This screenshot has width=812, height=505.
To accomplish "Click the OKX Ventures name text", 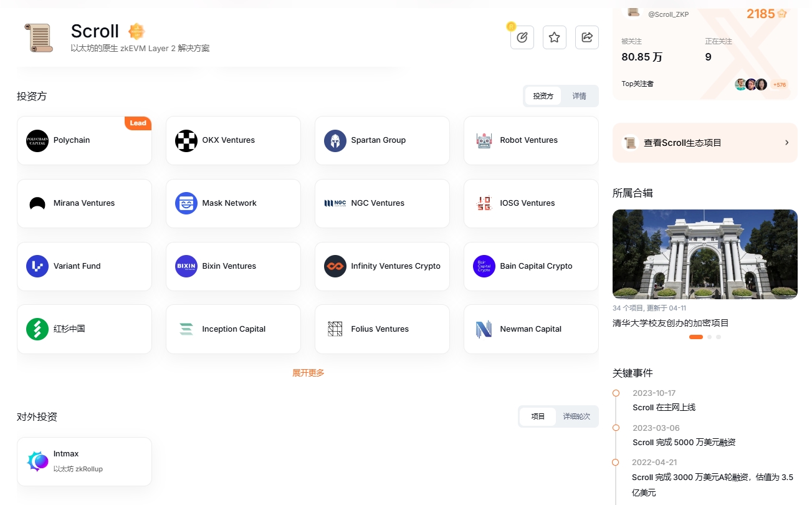I will [x=228, y=140].
